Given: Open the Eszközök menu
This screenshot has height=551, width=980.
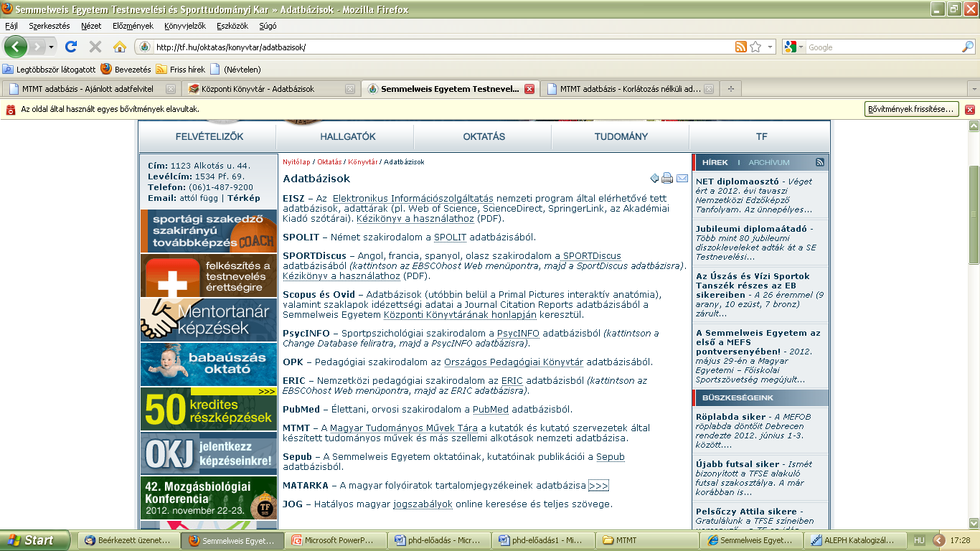Looking at the screenshot, I should pyautogui.click(x=232, y=25).
